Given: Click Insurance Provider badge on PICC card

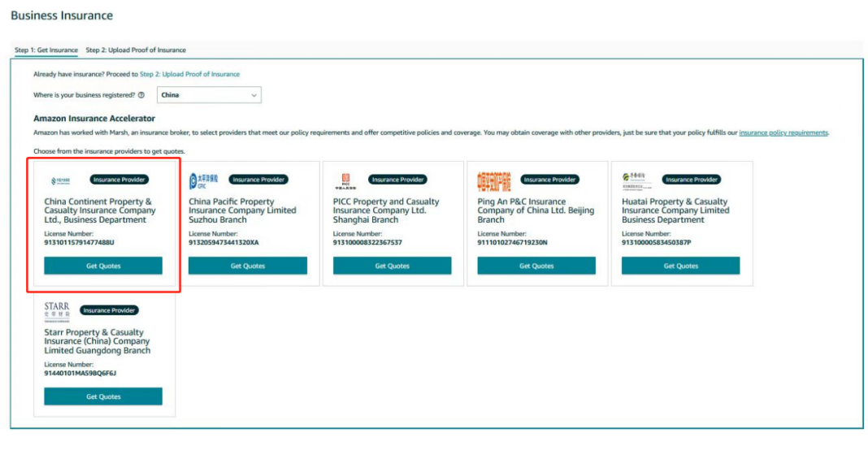Looking at the screenshot, I should tap(397, 180).
